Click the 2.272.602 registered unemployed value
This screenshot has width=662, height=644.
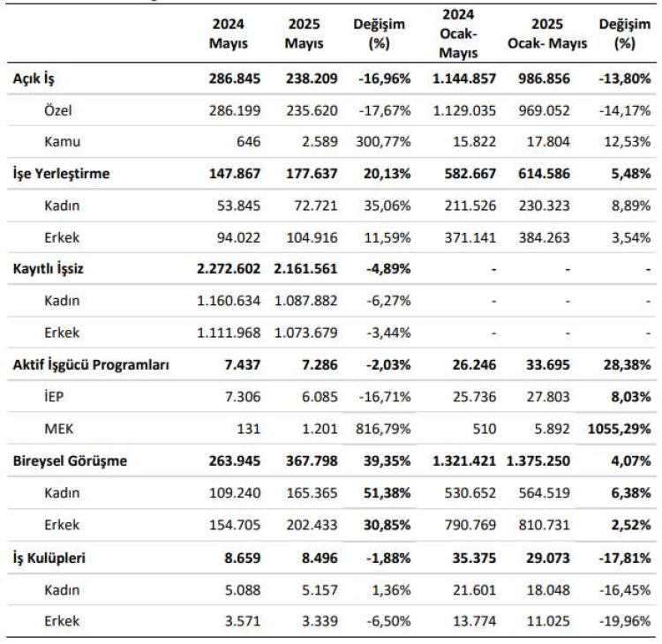tap(229, 269)
